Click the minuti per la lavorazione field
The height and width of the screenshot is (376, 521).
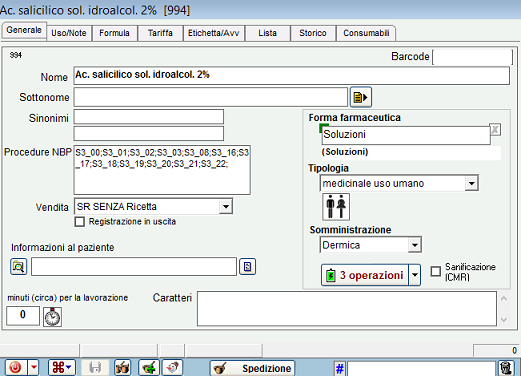point(23,315)
